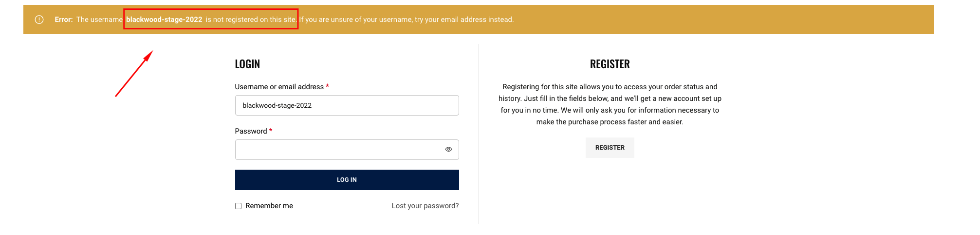Click the red asterisk next to Password
This screenshot has width=980, height=235.
coord(271,131)
